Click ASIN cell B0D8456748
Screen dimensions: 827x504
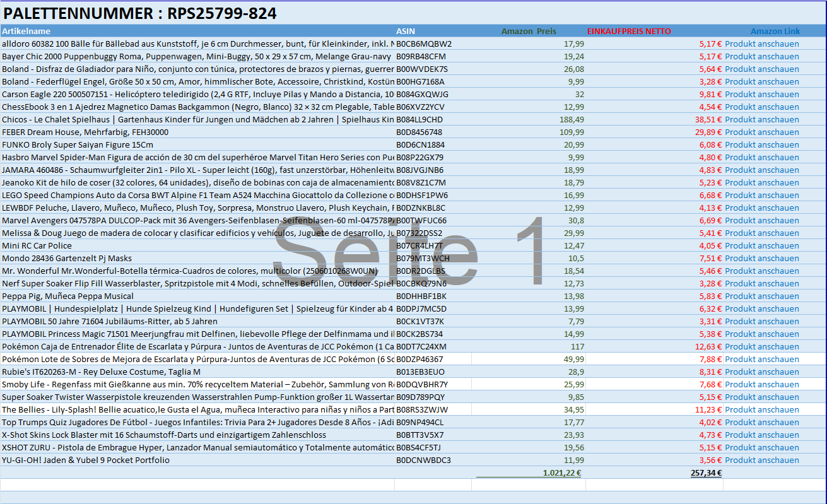click(x=419, y=132)
